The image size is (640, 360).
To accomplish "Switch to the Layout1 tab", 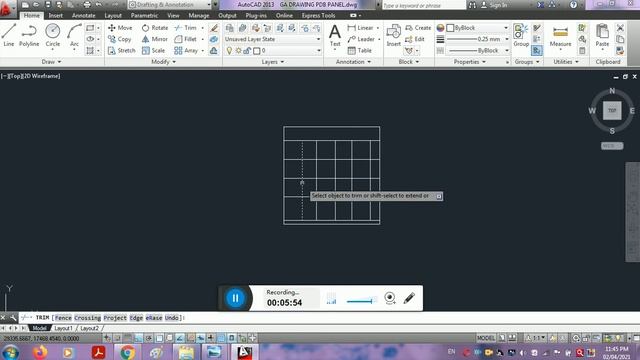I will coord(63,328).
